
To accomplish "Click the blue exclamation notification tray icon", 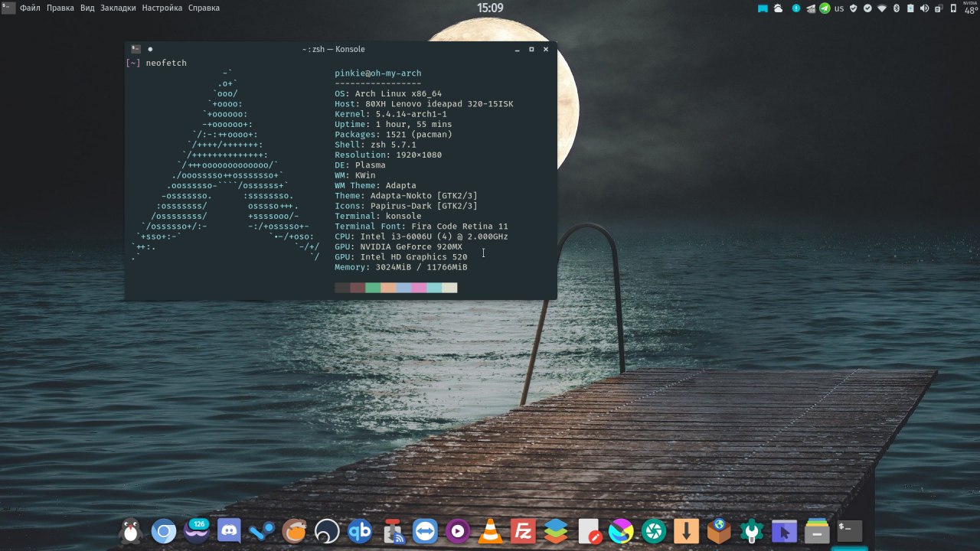I will 796,8.
